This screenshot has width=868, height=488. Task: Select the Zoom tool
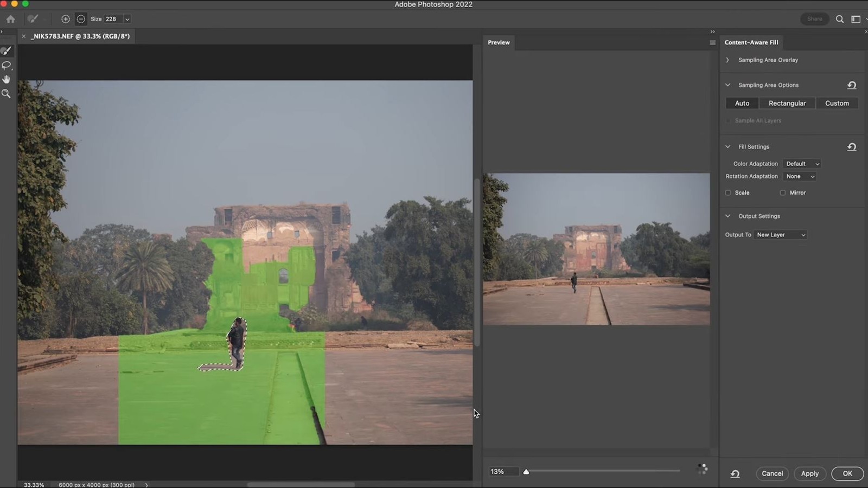(x=7, y=93)
